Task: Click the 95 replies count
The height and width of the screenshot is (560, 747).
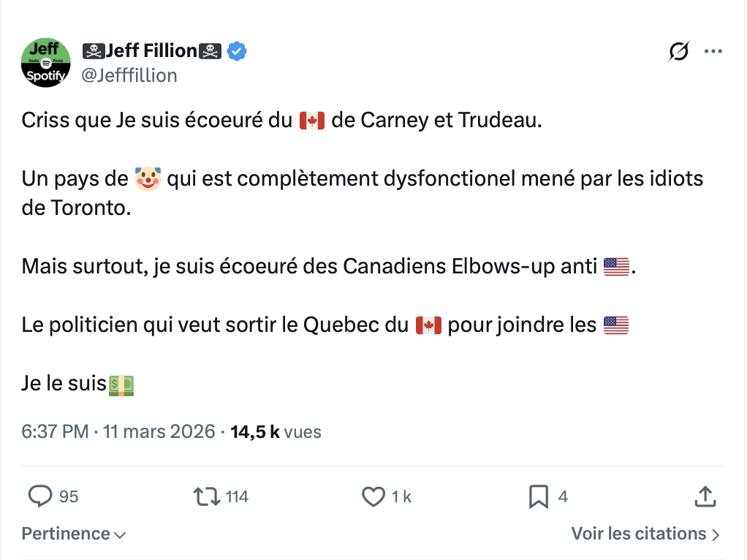Action: point(69,497)
